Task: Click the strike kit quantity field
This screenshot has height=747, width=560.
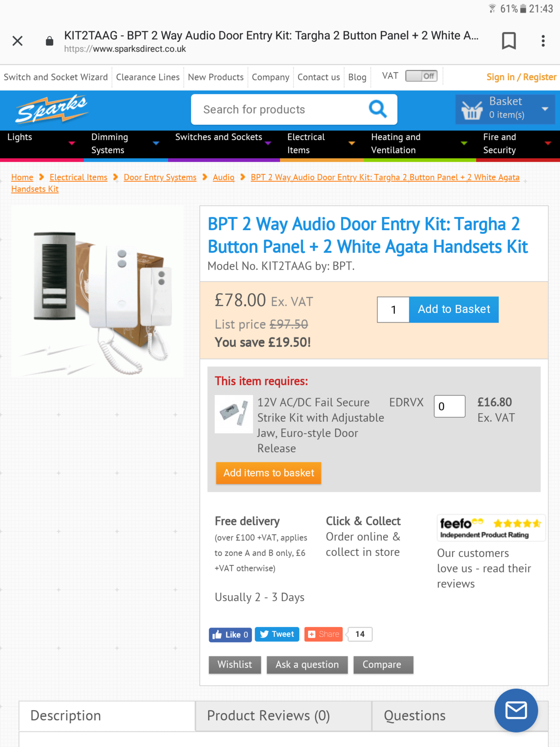Action: click(x=449, y=406)
